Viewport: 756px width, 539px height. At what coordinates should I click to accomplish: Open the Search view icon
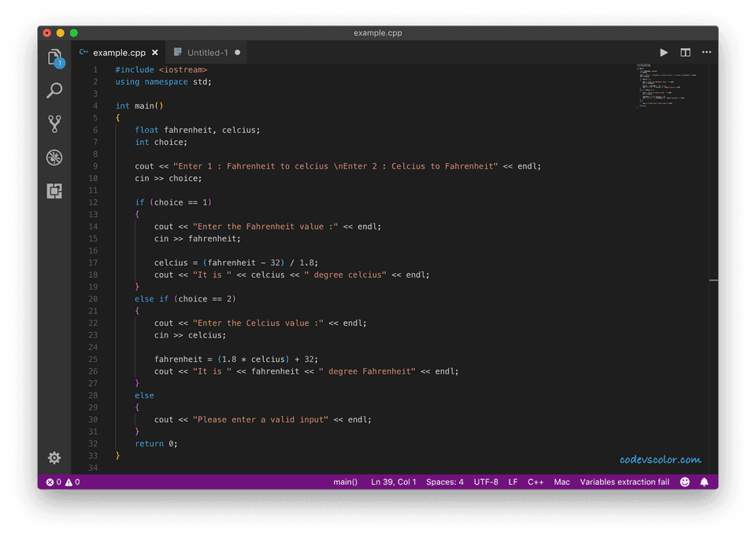point(54,90)
